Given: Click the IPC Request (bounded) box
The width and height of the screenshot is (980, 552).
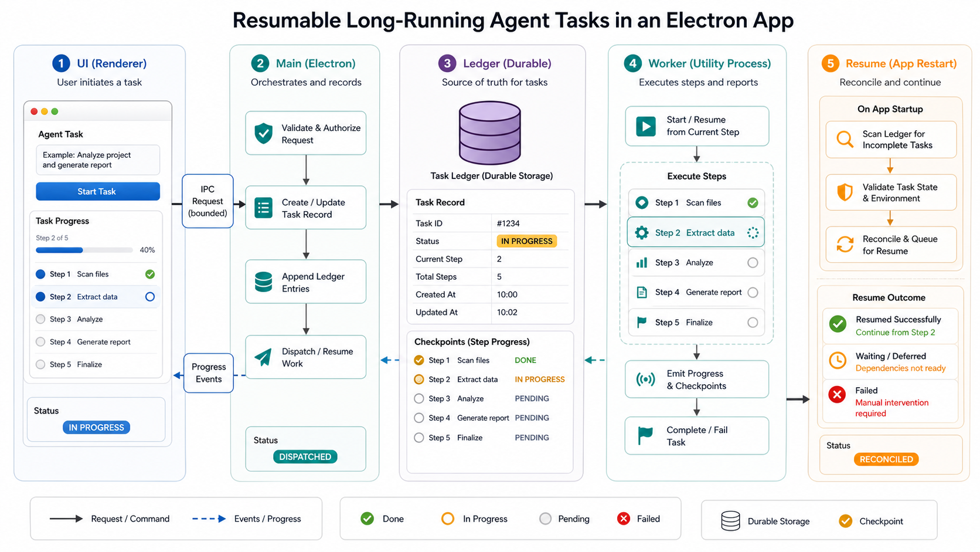Looking at the screenshot, I should [x=207, y=201].
